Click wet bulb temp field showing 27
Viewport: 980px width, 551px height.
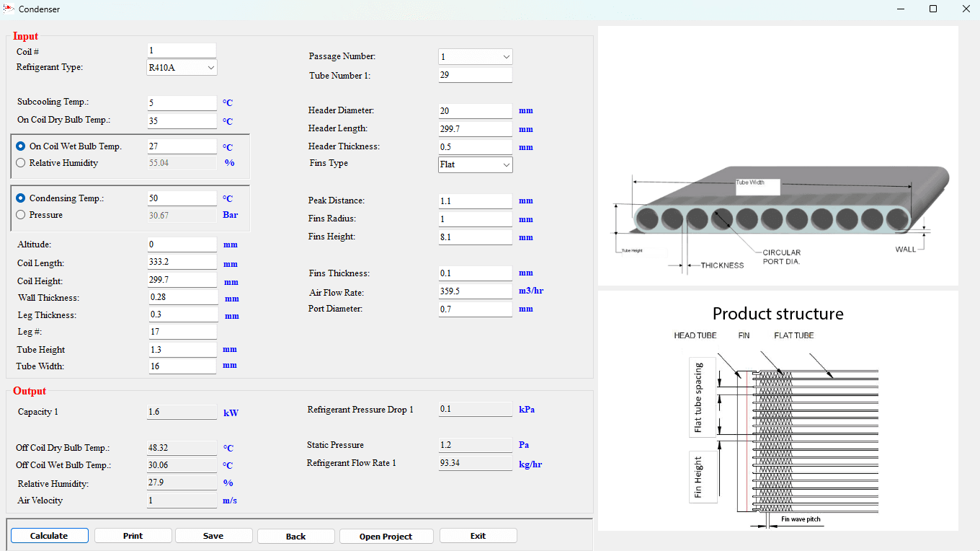[x=182, y=146]
